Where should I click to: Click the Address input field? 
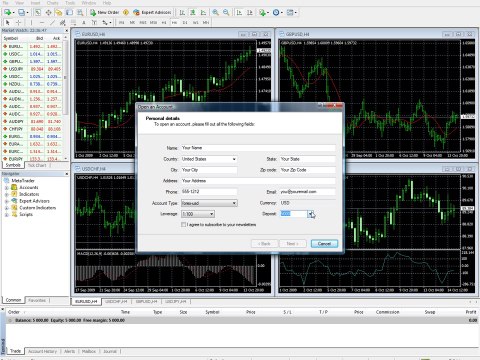coord(258,181)
